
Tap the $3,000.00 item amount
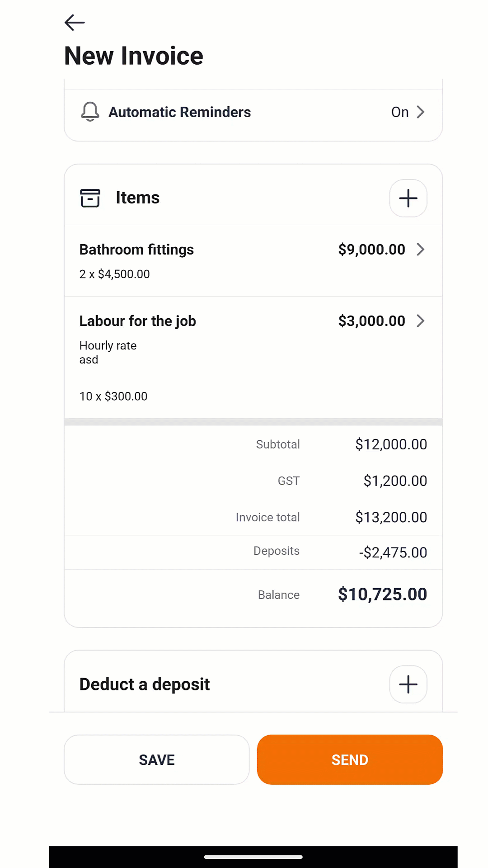(371, 321)
